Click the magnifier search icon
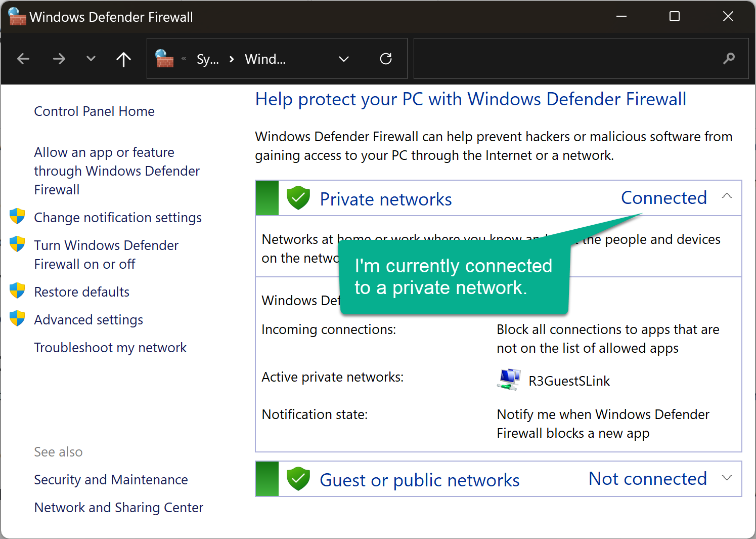 click(729, 59)
